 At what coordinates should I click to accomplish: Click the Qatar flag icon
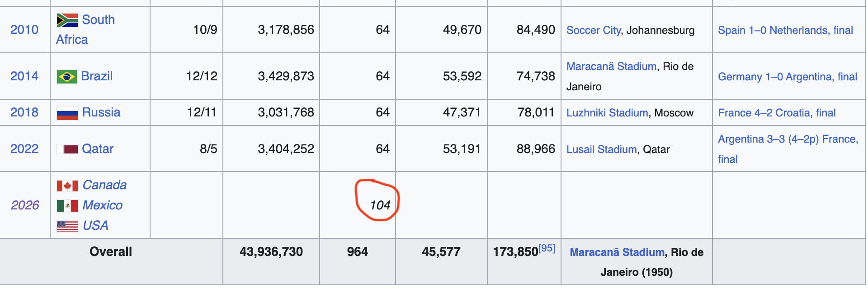click(67, 149)
